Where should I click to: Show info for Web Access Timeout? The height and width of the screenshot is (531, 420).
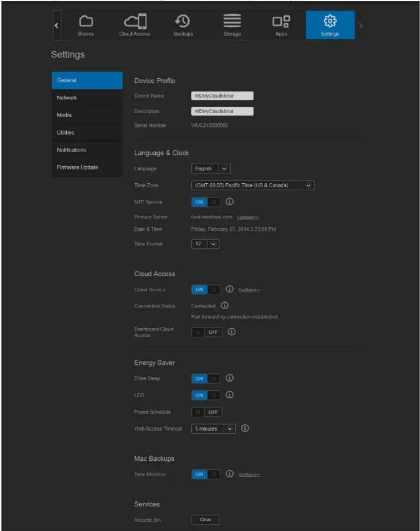(x=245, y=428)
